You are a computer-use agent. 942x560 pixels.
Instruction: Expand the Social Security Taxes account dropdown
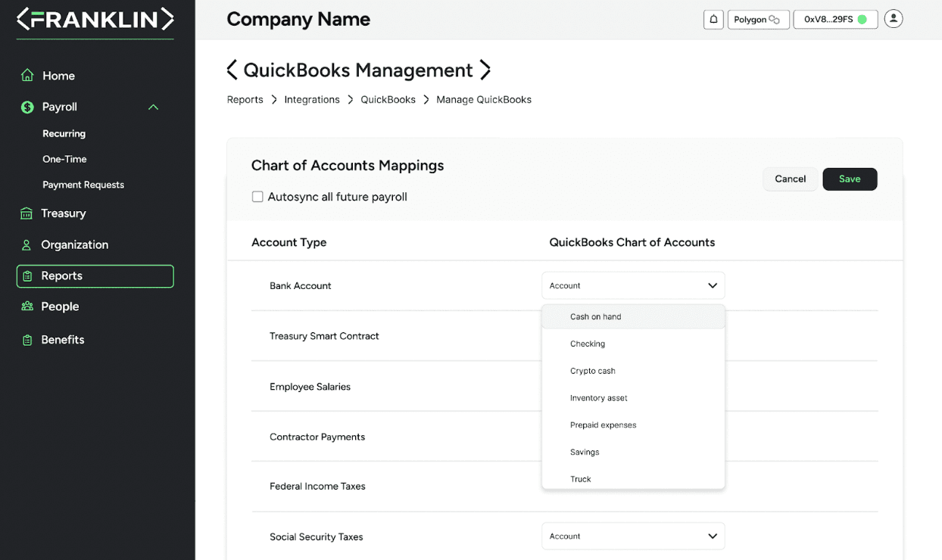coord(633,537)
